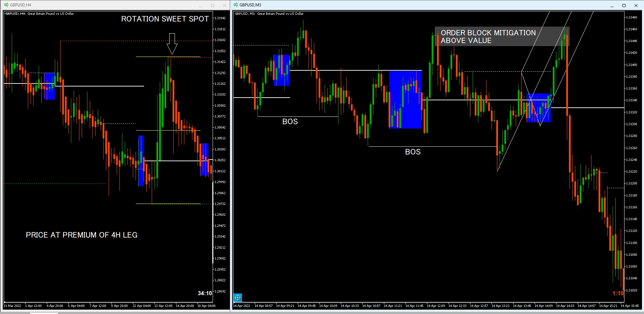The height and width of the screenshot is (314, 644).
Task: Select the BOS label near the 1.31260 level
Action: (413, 152)
